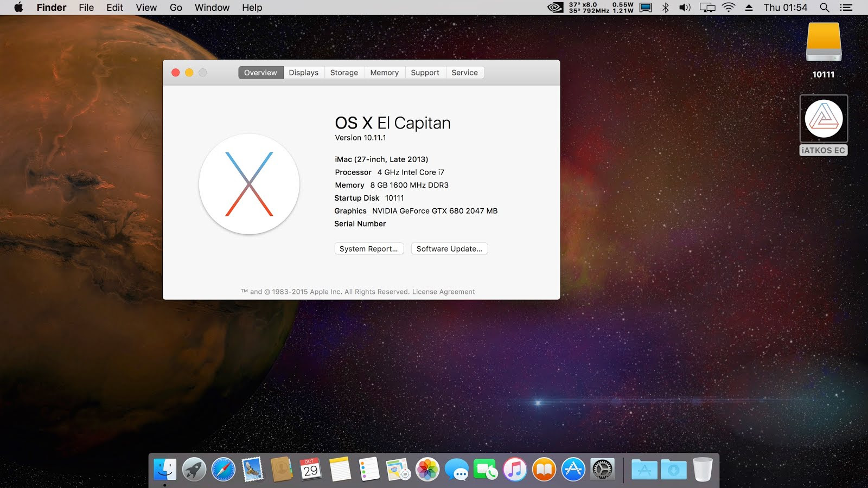Viewport: 868px width, 488px height.
Task: Launch Launchpad rocket icon in dock
Action: [x=194, y=470]
